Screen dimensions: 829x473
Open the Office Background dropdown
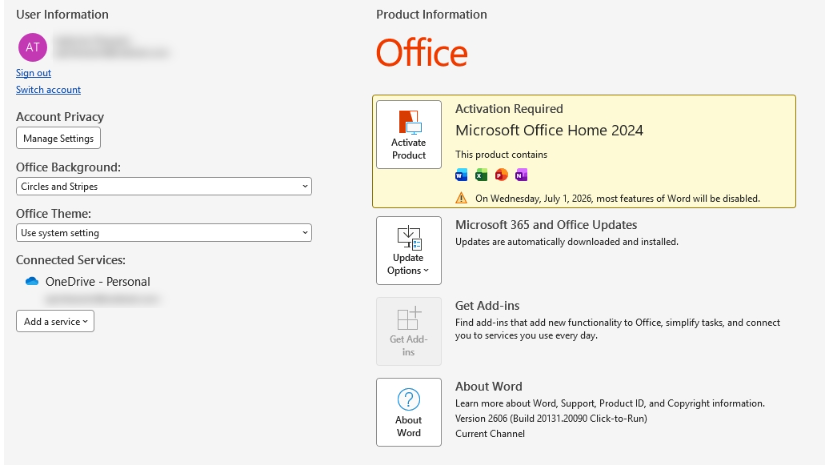(x=164, y=187)
